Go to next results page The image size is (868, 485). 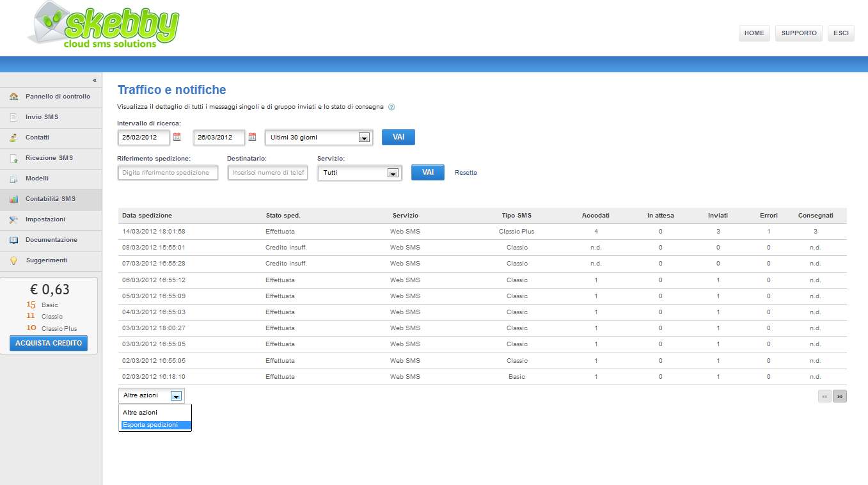[840, 396]
